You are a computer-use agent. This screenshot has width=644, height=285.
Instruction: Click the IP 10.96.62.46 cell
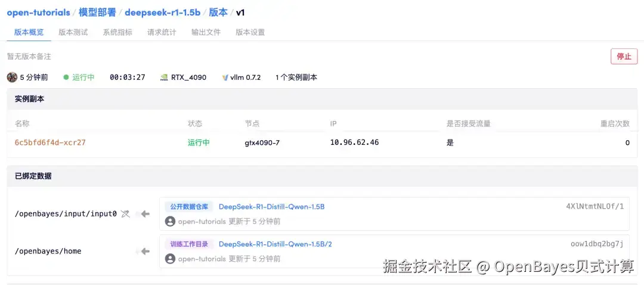pos(354,142)
